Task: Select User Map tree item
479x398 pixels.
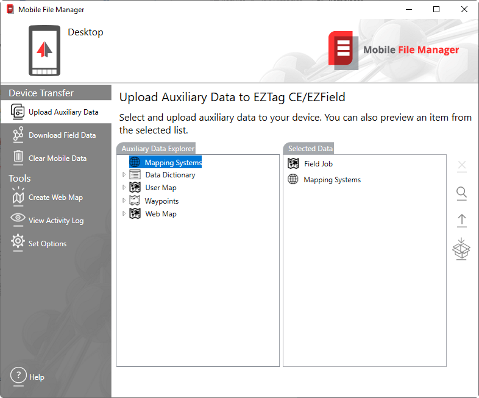Action: [x=161, y=188]
